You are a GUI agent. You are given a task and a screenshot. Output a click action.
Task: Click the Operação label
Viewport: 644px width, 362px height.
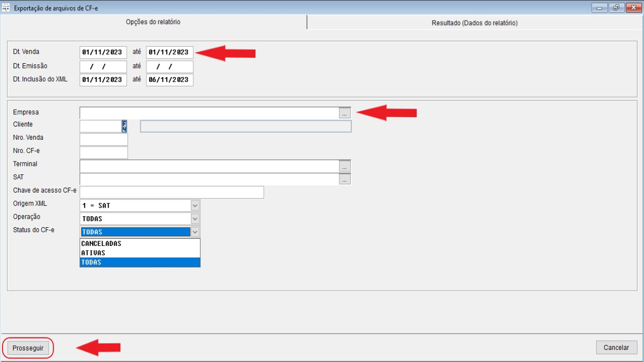27,217
